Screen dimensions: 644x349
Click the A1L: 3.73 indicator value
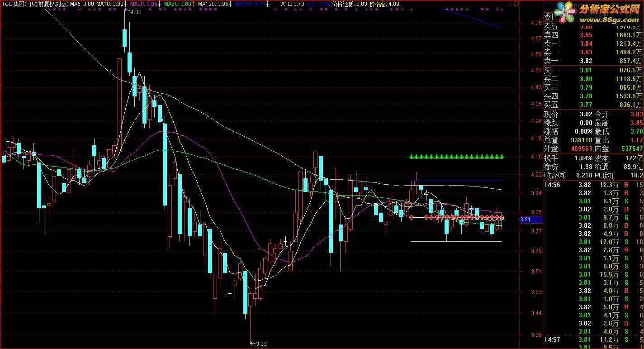click(x=292, y=4)
